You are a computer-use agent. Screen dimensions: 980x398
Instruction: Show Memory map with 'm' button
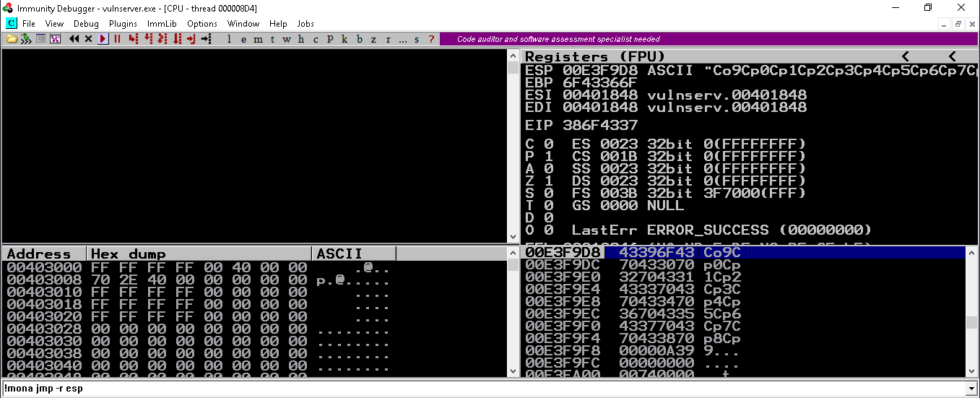coord(258,39)
